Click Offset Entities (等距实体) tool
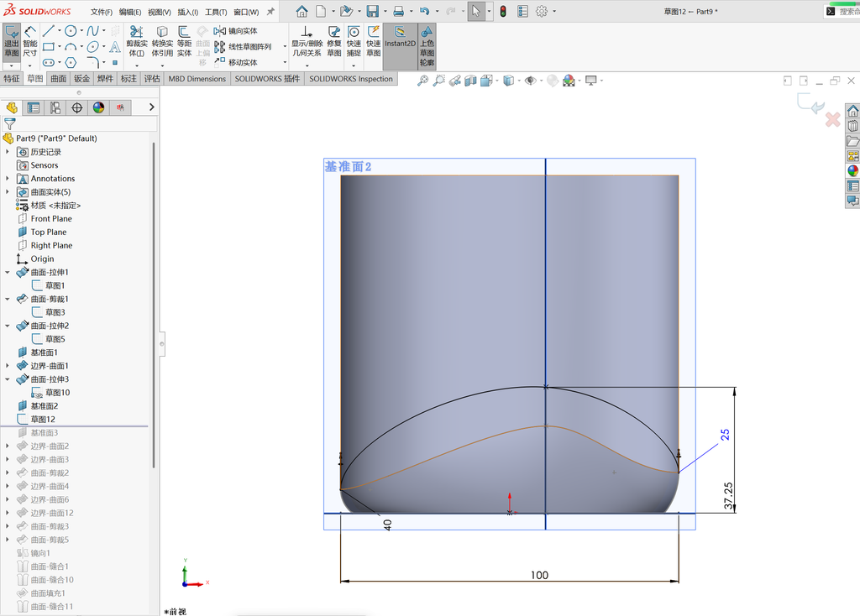This screenshot has height=616, width=860. click(184, 42)
